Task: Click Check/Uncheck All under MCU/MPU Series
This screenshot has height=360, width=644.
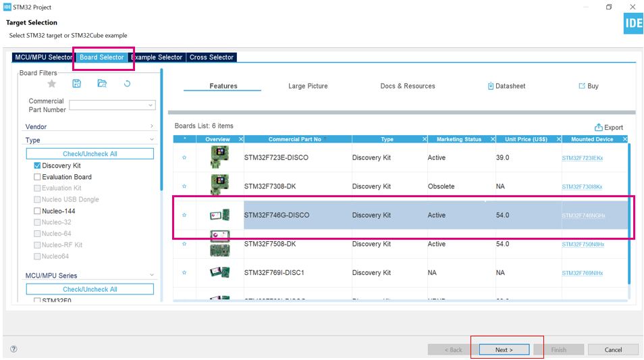Action: tap(90, 289)
